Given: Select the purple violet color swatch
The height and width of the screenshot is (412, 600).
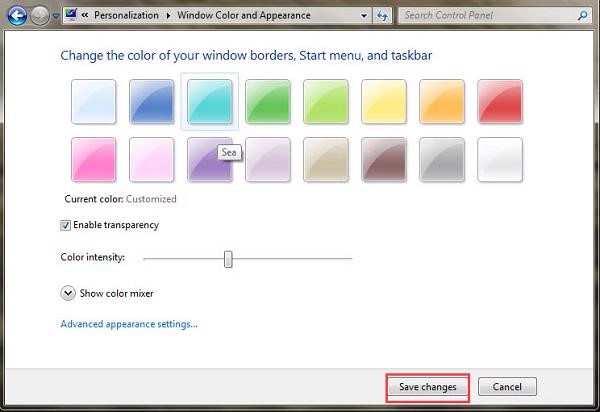Looking at the screenshot, I should (x=210, y=160).
